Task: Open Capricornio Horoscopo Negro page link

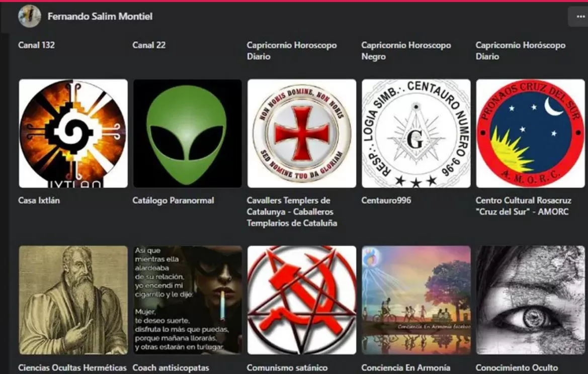Action: click(405, 51)
